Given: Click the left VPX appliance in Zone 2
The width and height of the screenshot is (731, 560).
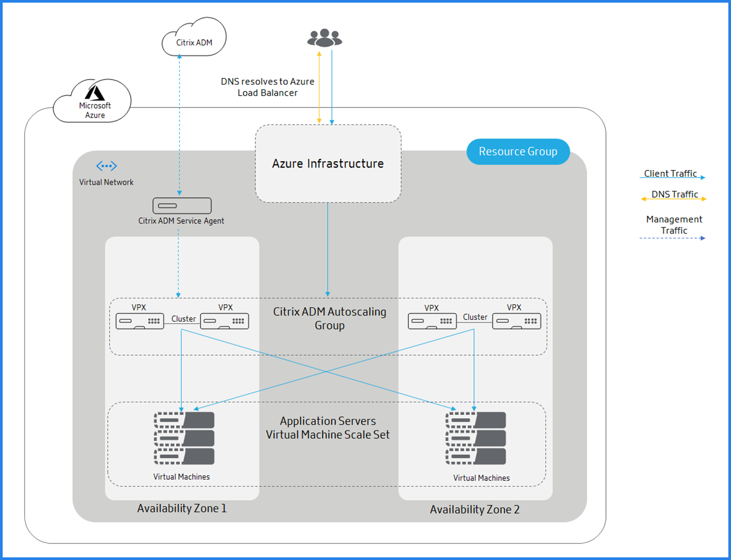Looking at the screenshot, I should tap(432, 321).
